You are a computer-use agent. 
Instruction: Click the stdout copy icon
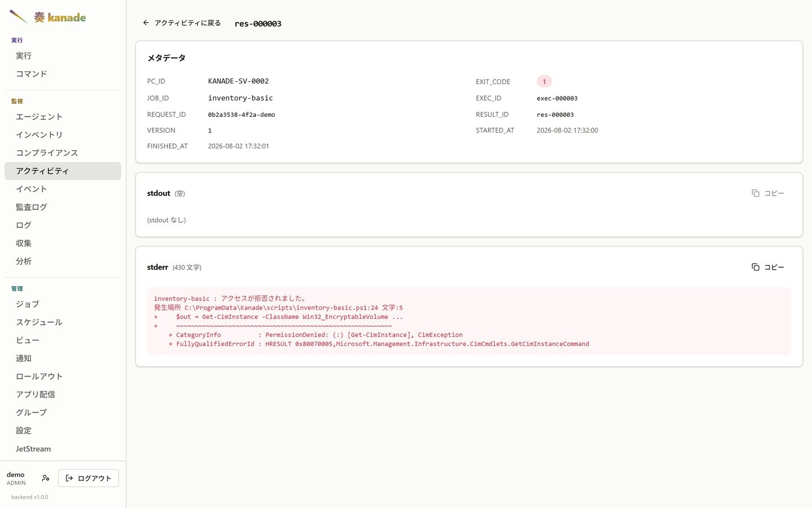pyautogui.click(x=756, y=193)
